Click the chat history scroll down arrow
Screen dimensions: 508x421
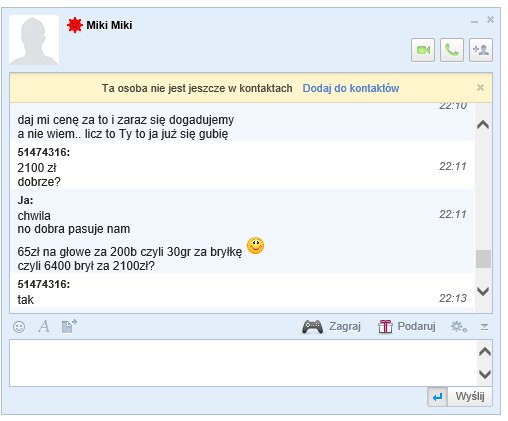[483, 291]
